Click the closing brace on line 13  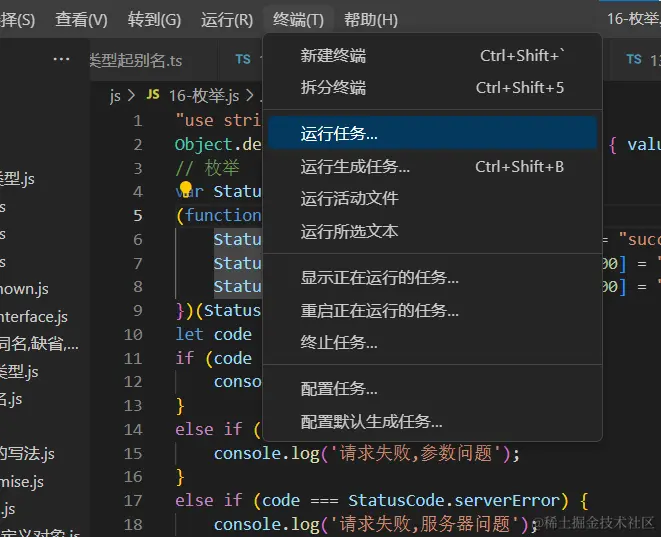(x=180, y=406)
